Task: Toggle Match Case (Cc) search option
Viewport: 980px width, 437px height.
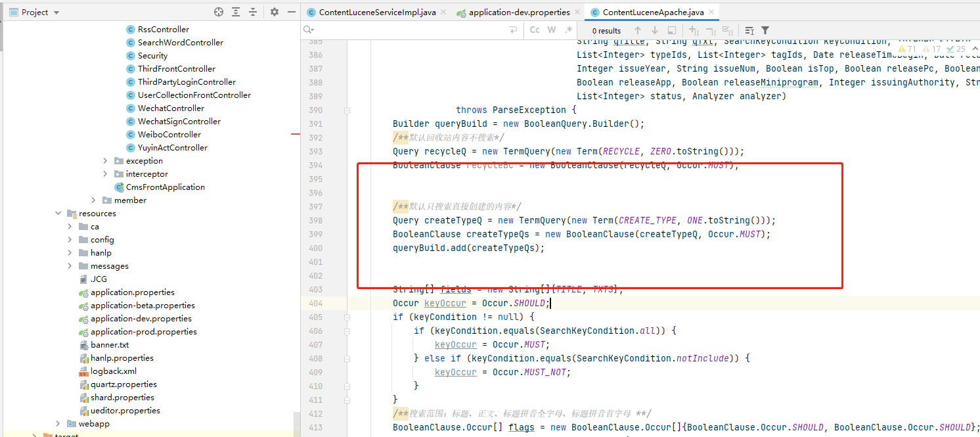Action: tap(535, 30)
